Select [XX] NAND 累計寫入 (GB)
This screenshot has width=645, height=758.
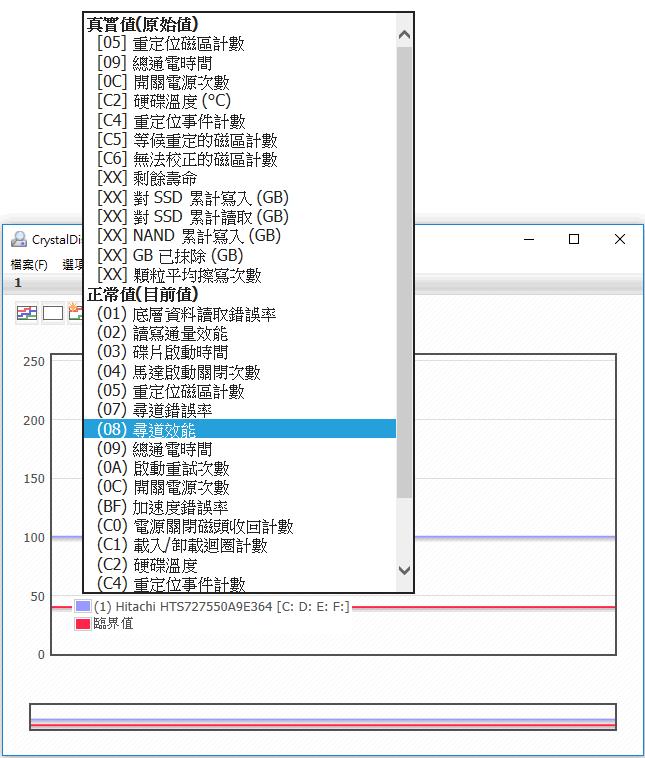(x=240, y=236)
